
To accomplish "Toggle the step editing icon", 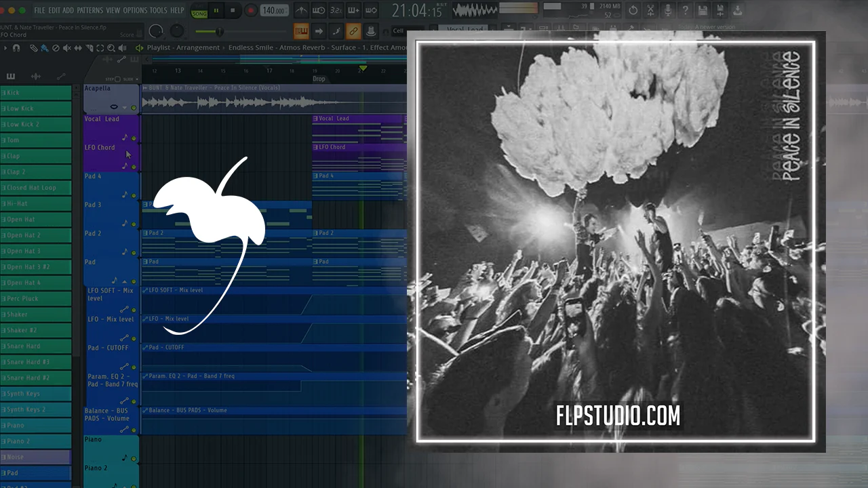I will pyautogui.click(x=336, y=31).
